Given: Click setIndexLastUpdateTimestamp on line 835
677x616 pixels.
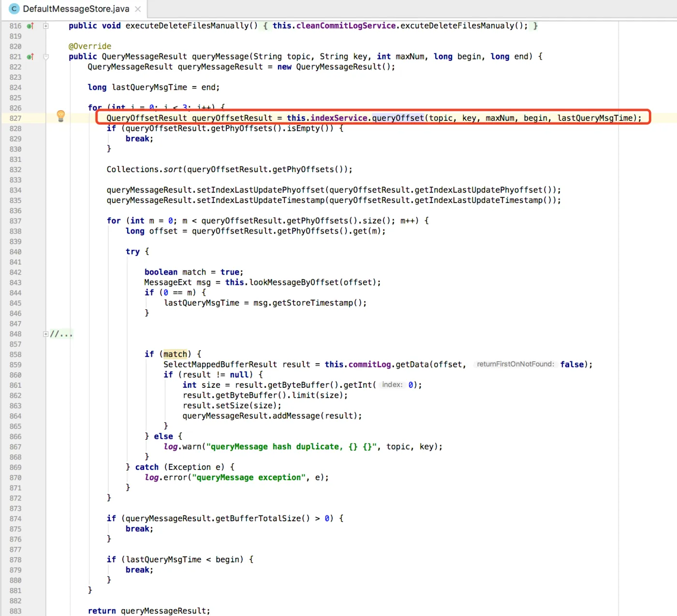Looking at the screenshot, I should click(261, 200).
